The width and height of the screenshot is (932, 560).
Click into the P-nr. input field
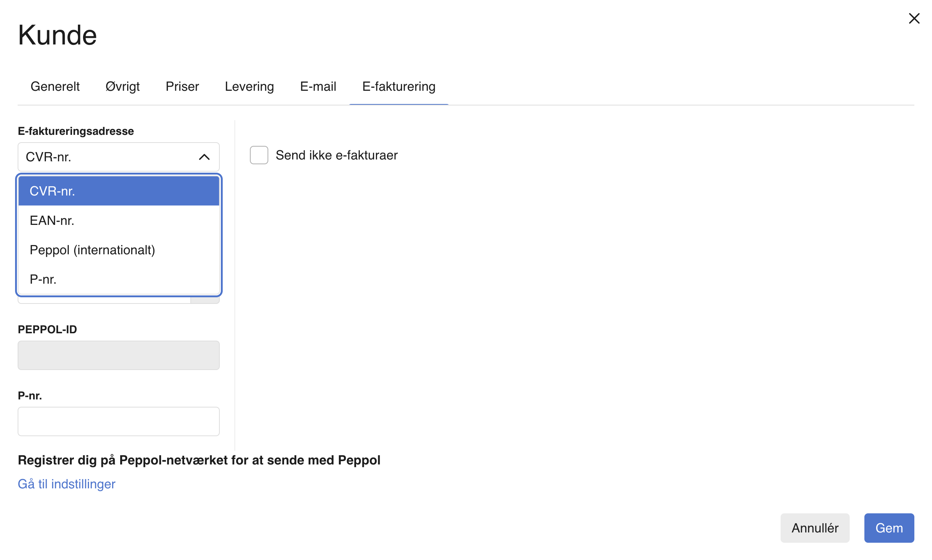(x=118, y=421)
